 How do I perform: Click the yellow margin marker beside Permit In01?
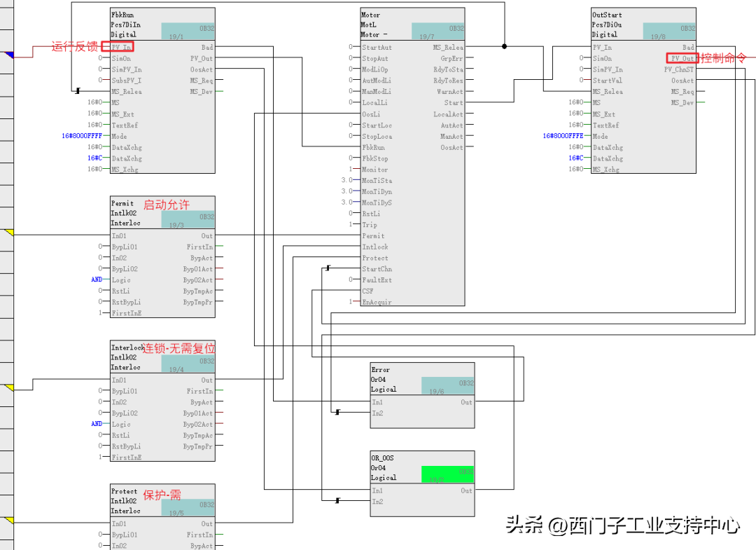pos(9,232)
